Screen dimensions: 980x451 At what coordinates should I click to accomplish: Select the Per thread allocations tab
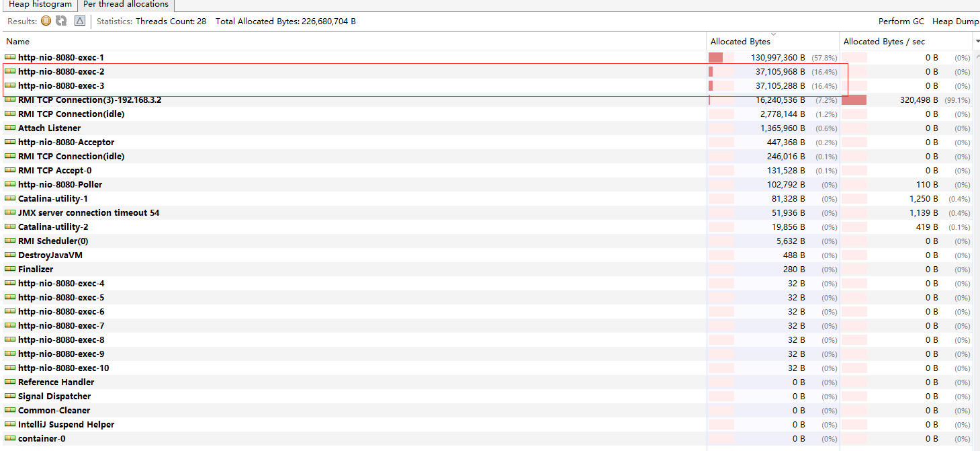click(126, 5)
